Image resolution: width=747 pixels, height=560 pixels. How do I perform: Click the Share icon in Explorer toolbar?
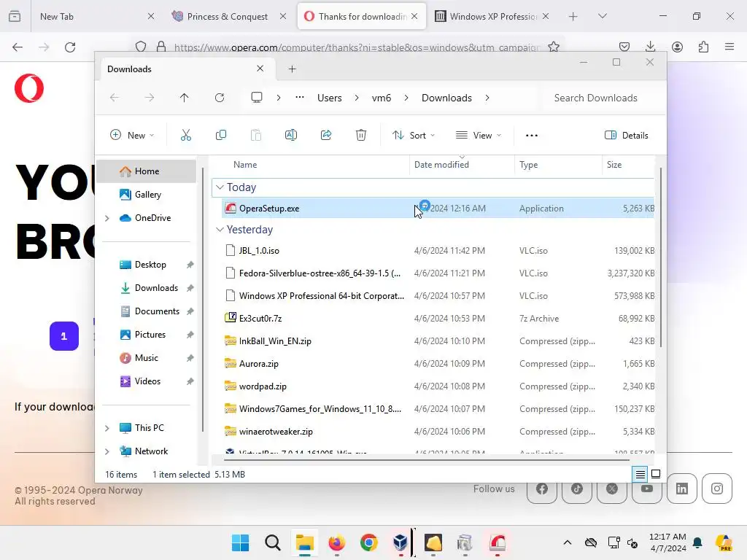pos(326,135)
